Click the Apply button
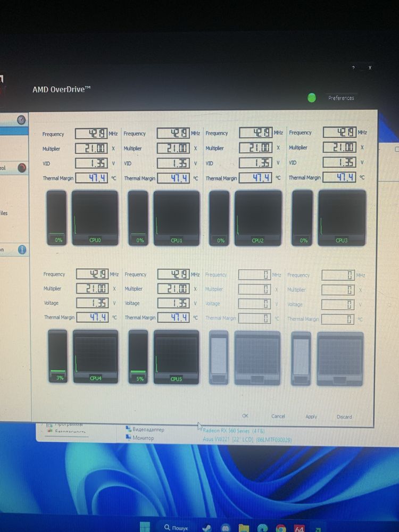The width and height of the screenshot is (399, 532). click(311, 417)
